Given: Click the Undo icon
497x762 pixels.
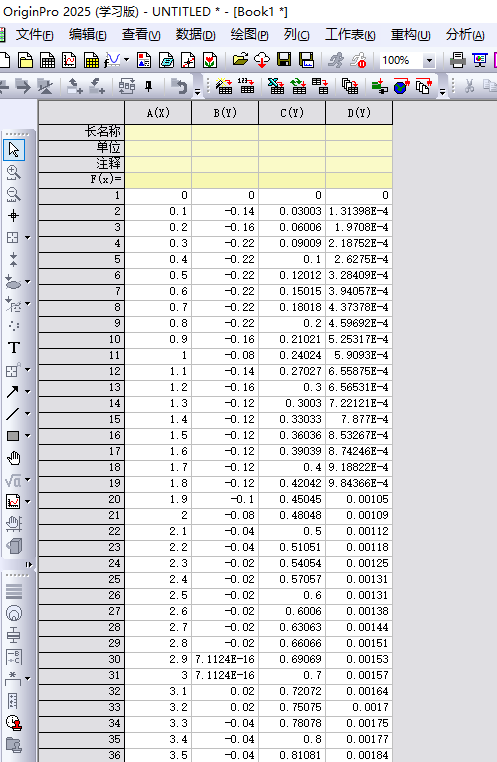Looking at the screenshot, I should tap(179, 87).
